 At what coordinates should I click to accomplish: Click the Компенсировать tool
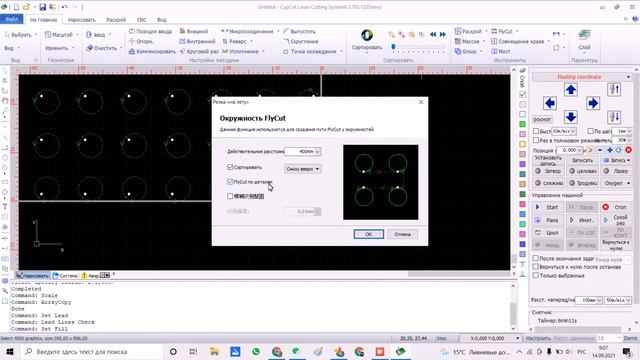coord(152,51)
